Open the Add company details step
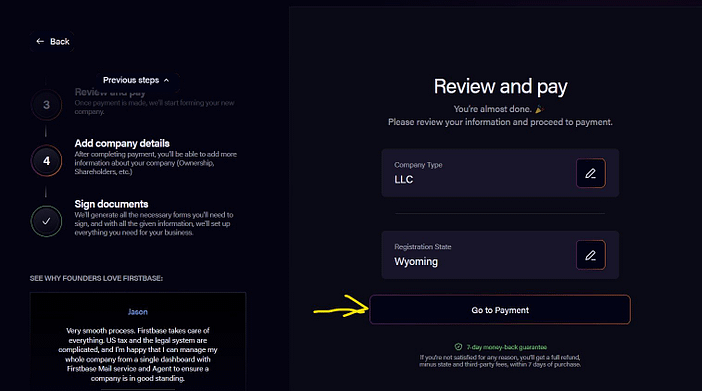702x391 pixels. (122, 143)
